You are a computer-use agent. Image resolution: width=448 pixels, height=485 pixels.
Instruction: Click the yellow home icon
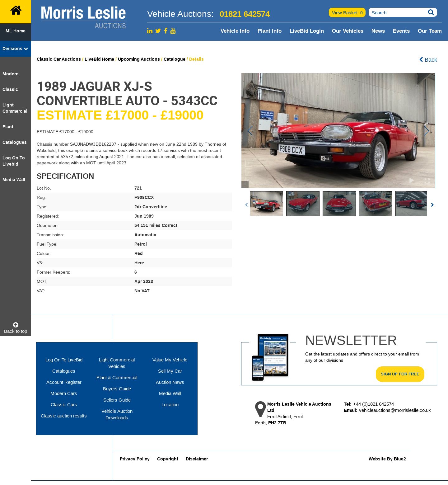pos(16,10)
